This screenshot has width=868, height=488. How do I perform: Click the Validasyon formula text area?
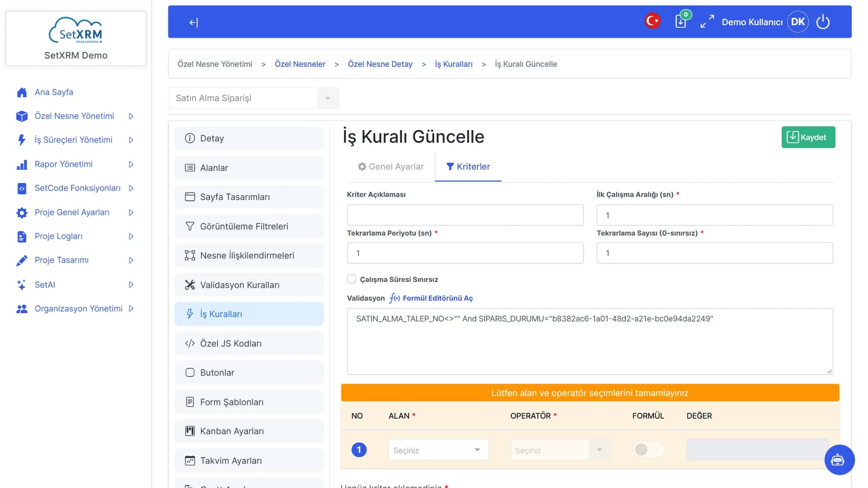coord(590,341)
